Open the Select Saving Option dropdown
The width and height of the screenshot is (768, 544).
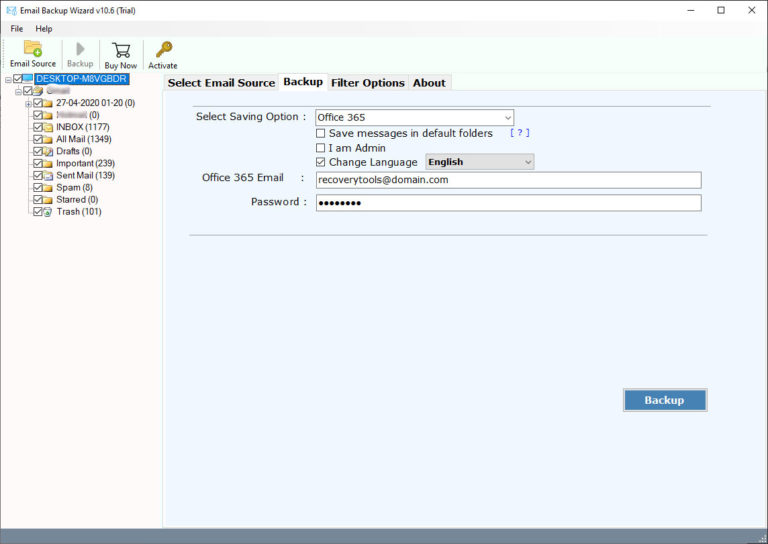pyautogui.click(x=414, y=118)
